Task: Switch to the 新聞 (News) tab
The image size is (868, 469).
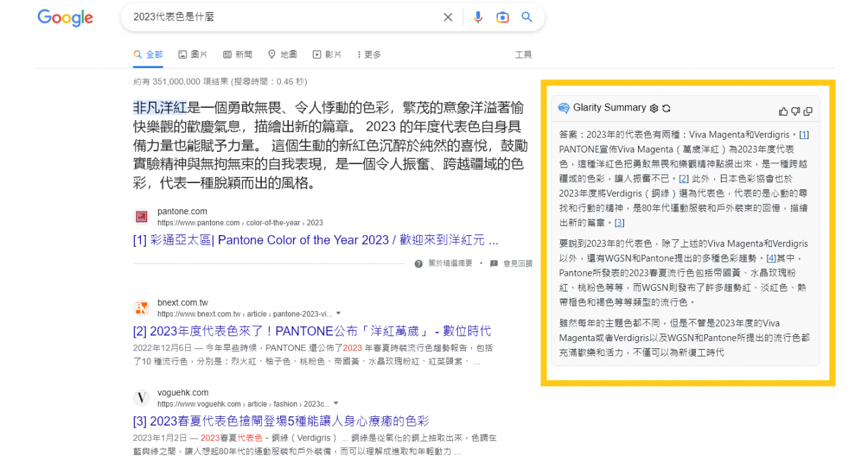Action: 237,55
